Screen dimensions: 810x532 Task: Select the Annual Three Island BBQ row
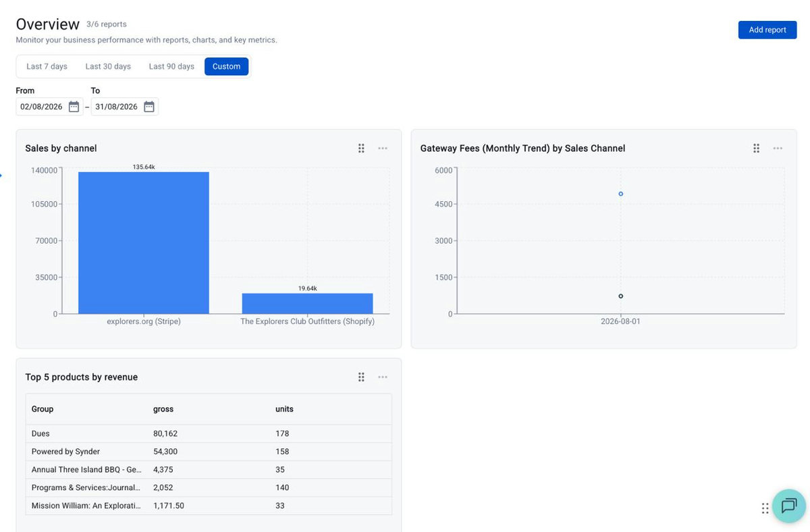tap(209, 470)
